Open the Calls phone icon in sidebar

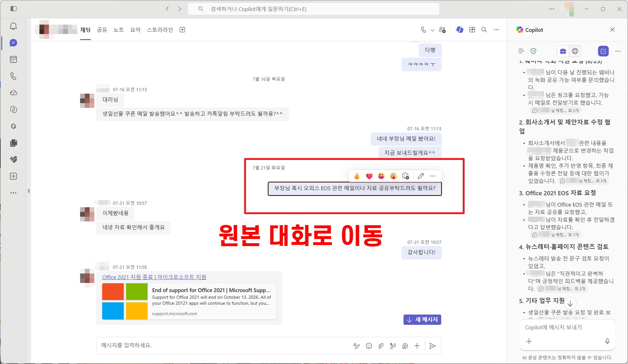click(x=13, y=76)
